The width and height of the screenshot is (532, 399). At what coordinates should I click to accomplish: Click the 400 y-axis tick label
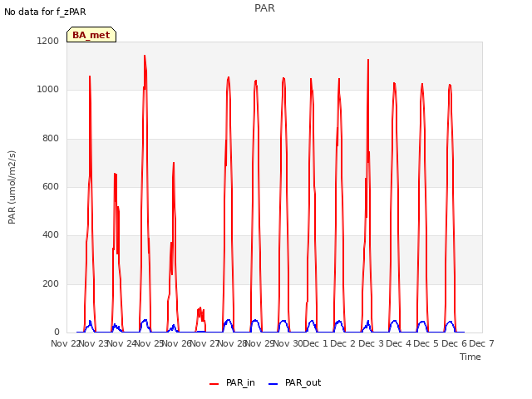pyautogui.click(x=51, y=234)
